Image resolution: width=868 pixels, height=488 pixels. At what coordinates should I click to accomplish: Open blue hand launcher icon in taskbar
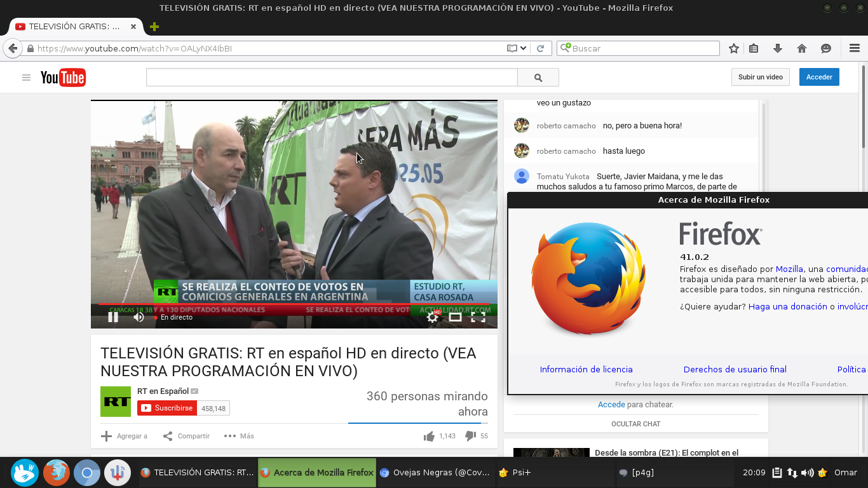tap(25, 473)
